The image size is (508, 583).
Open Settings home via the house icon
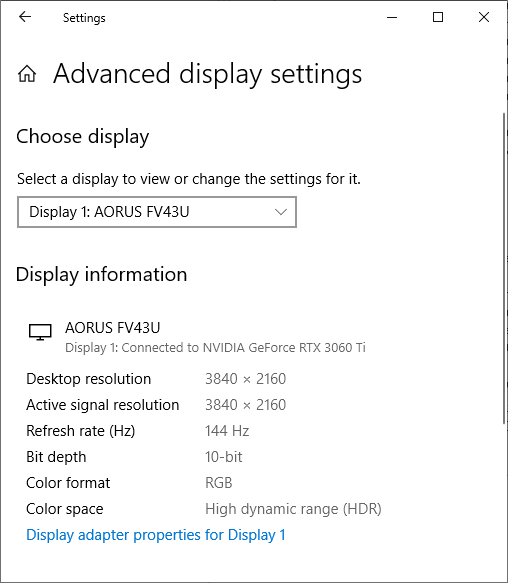(27, 73)
